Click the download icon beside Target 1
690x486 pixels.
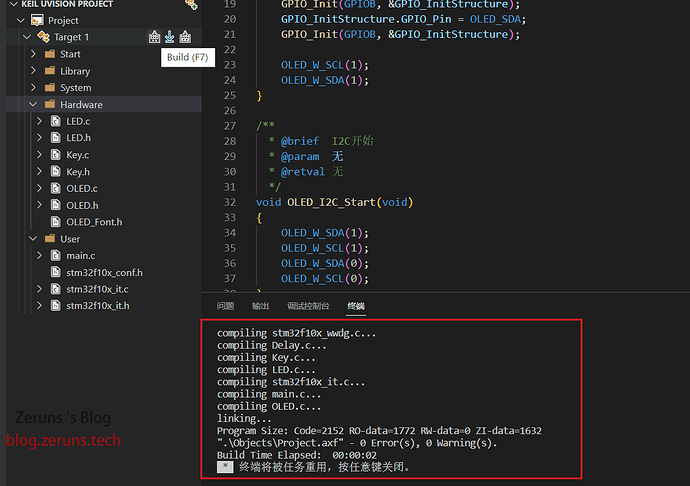coord(169,37)
